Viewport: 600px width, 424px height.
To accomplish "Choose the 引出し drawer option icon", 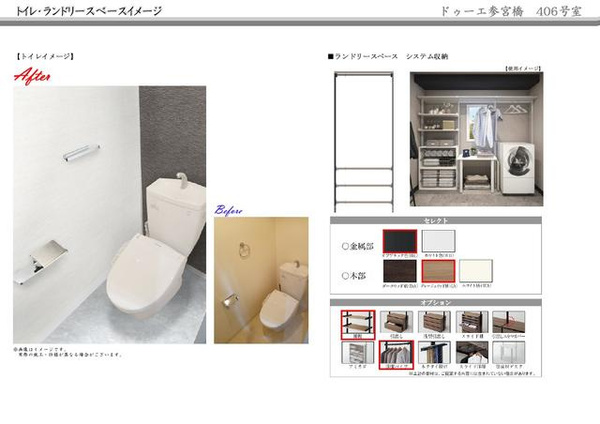I will coord(397,321).
